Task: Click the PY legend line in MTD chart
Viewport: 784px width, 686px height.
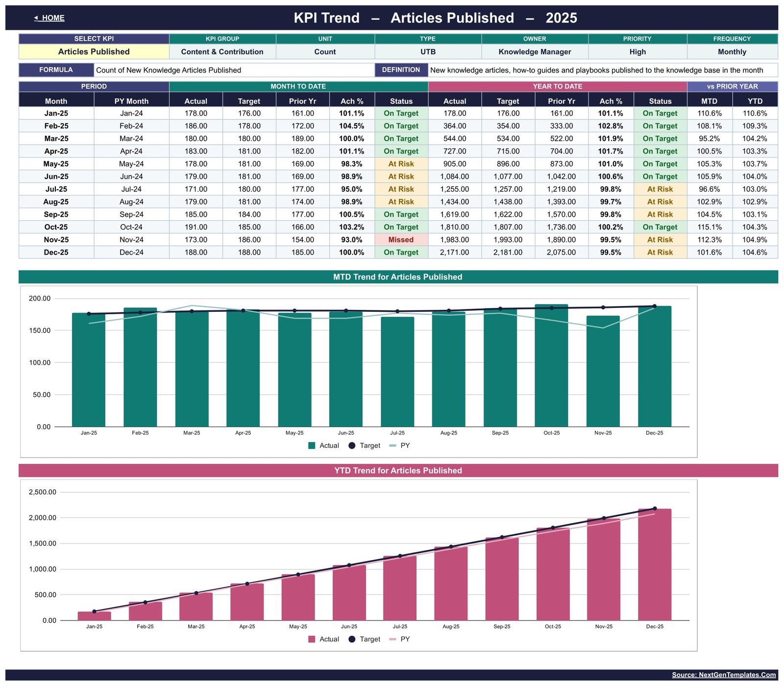Action: pos(392,446)
